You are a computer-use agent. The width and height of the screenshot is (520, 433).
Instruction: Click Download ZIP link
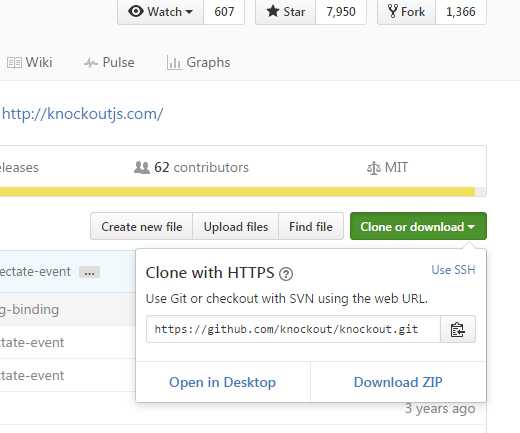pyautogui.click(x=398, y=382)
